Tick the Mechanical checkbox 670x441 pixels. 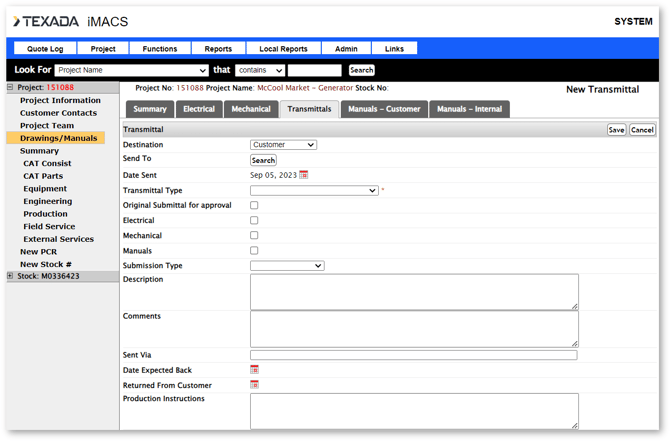(254, 235)
